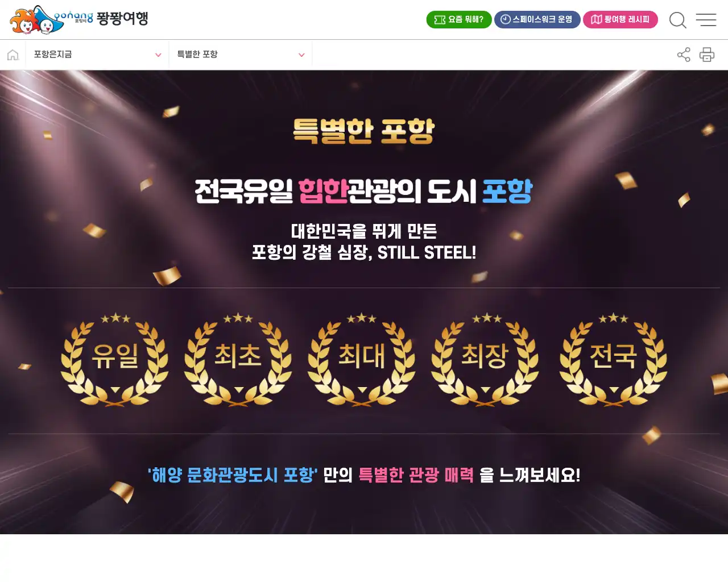Expand the 특별한 포항 dropdown
The width and height of the screenshot is (728, 582).
click(x=241, y=55)
